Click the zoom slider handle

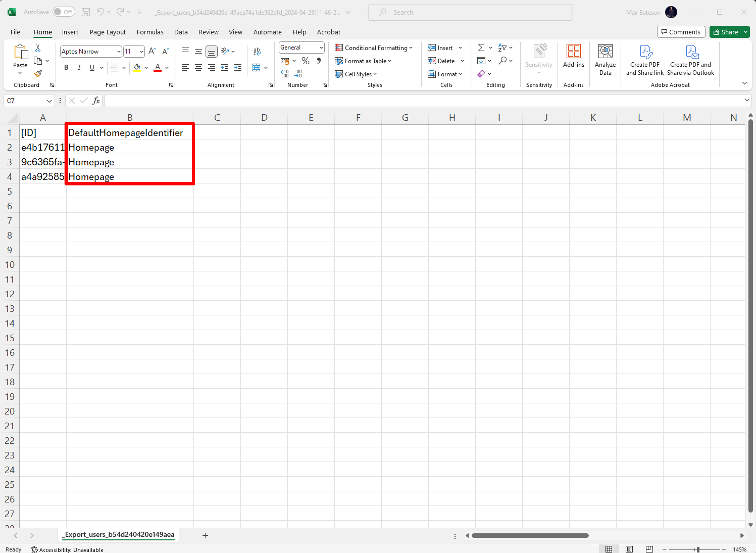click(x=698, y=549)
